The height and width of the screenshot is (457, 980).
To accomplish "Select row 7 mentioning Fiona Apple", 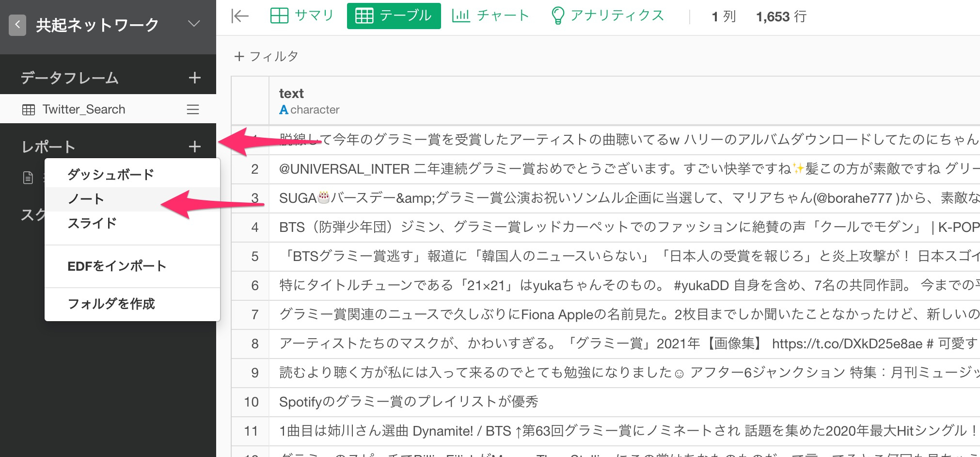I will pyautogui.click(x=606, y=314).
